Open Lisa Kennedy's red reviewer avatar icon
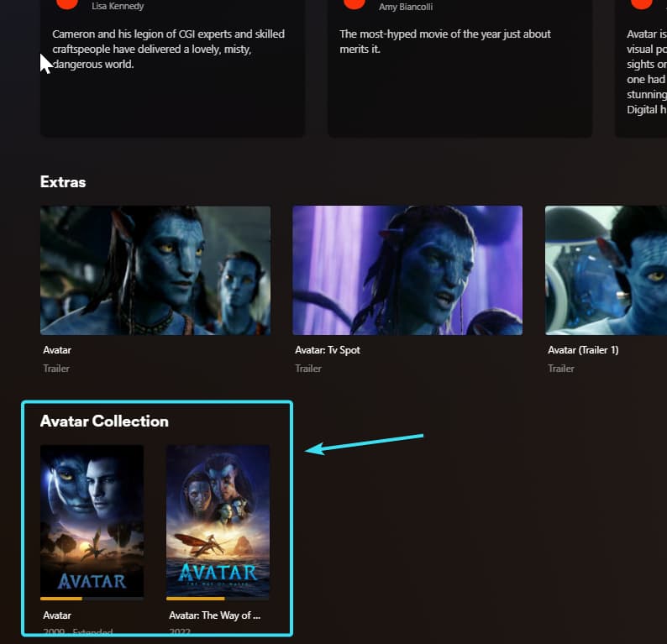667x644 pixels. point(67,4)
